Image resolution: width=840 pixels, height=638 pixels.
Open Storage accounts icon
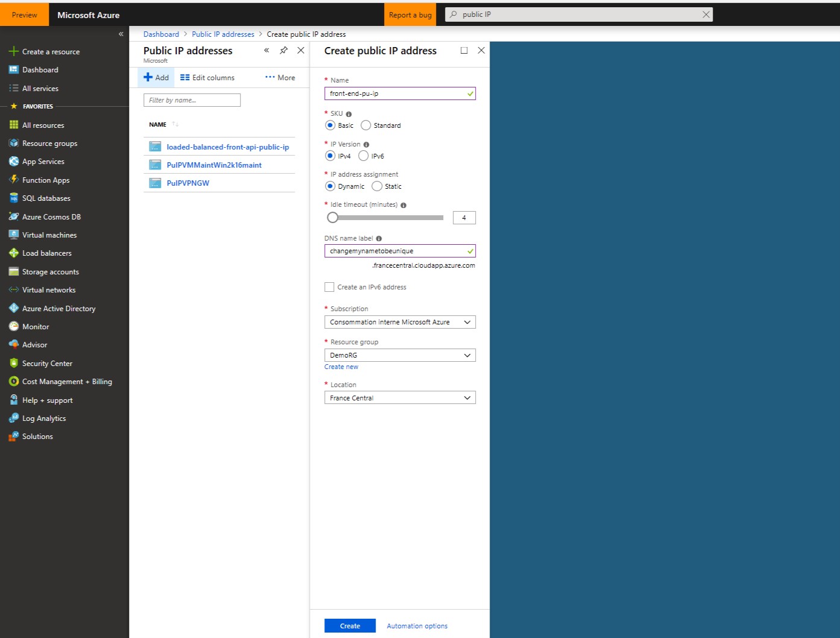[x=14, y=271]
